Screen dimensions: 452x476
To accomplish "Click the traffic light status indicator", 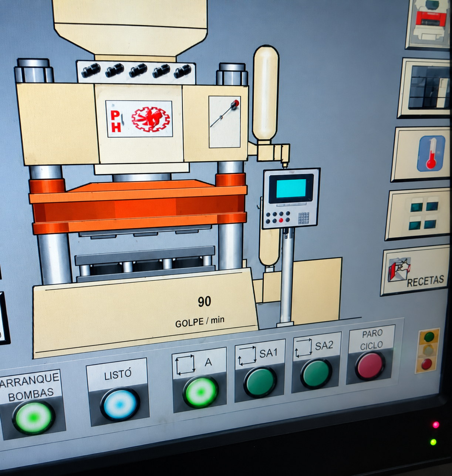I will [x=428, y=351].
